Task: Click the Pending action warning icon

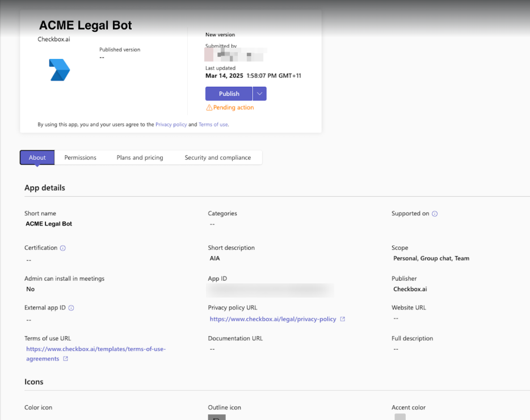Action: [209, 107]
